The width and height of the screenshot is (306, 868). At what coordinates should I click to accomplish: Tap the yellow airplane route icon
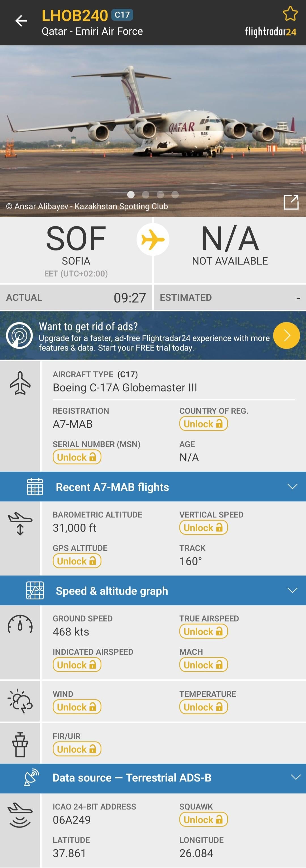pyautogui.click(x=153, y=240)
